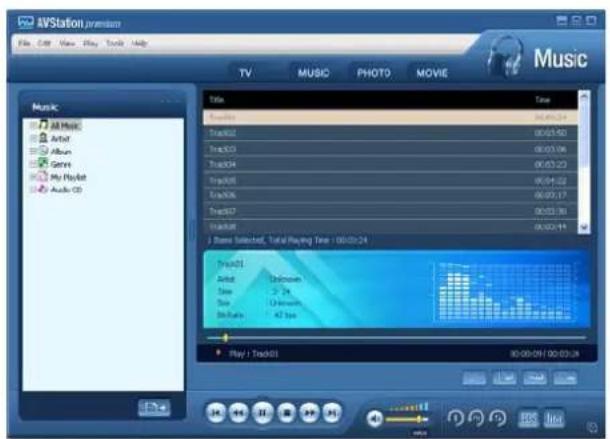Click the headphones icon beside Music title

pyautogui.click(x=506, y=55)
